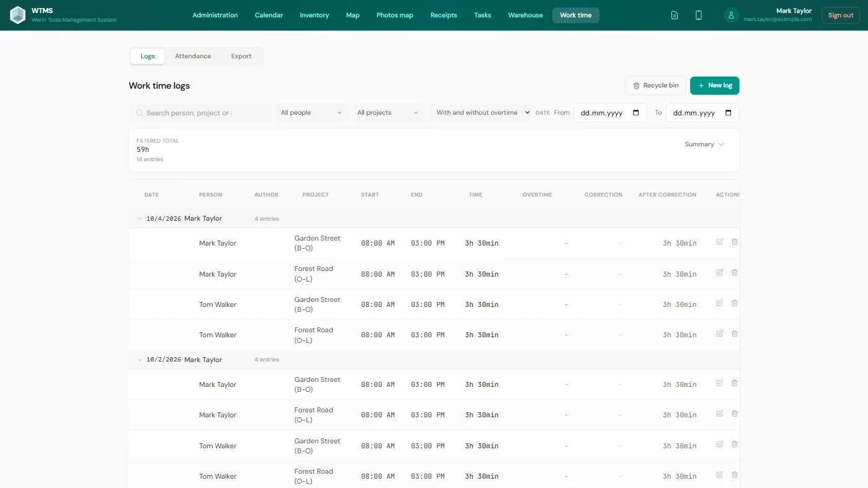Delete Mark Taylor's Garden Street log under 10/2/2026
868x488 pixels.
[735, 383]
